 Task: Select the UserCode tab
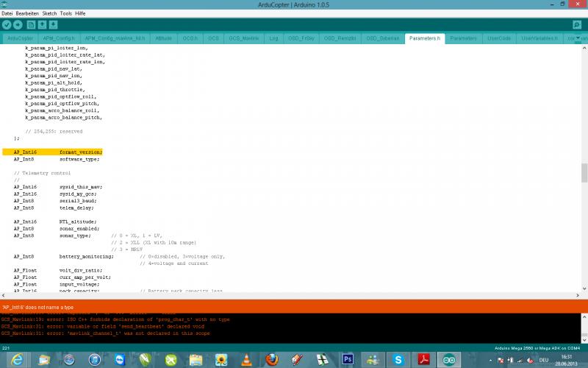pos(499,38)
